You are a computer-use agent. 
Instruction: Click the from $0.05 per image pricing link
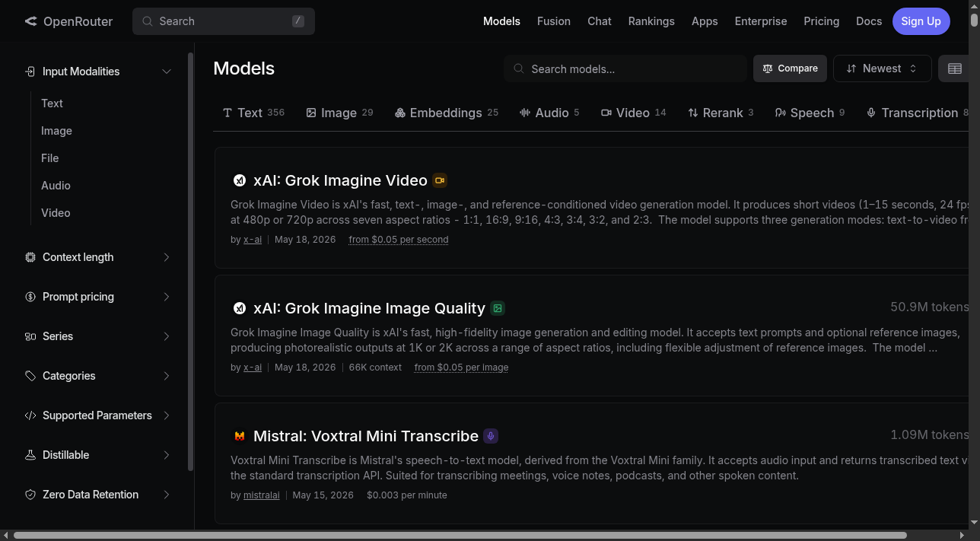click(x=462, y=368)
